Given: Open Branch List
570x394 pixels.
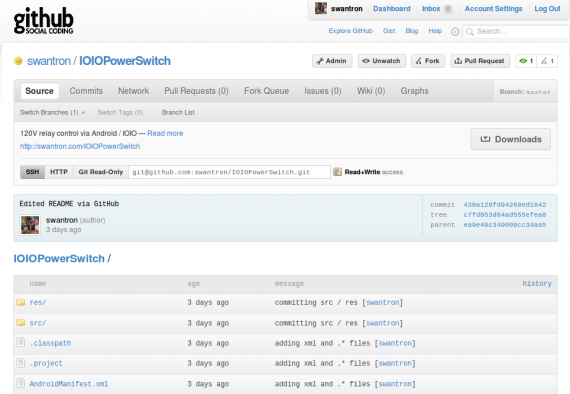Looking at the screenshot, I should 178,113.
